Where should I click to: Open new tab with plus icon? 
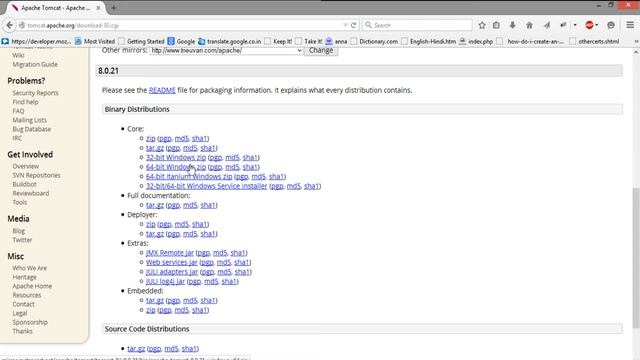[x=113, y=8]
